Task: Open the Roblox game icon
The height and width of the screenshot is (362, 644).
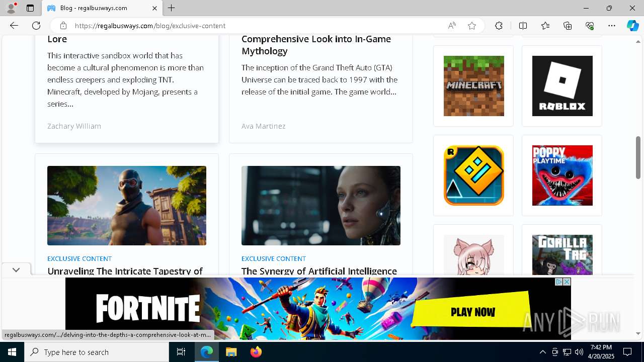Action: (x=562, y=86)
